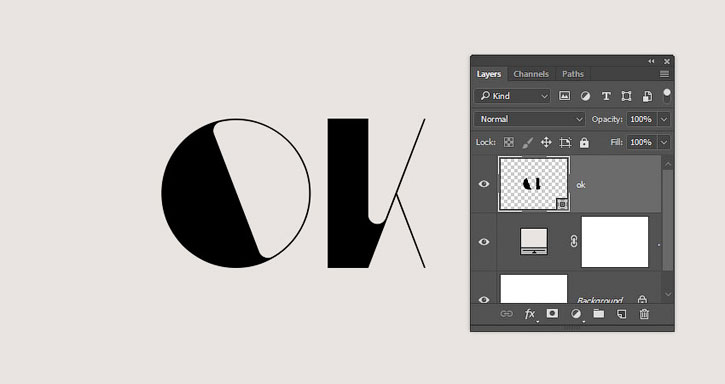The width and height of the screenshot is (725, 384).
Task: Switch to the Channels tab
Action: tap(531, 74)
